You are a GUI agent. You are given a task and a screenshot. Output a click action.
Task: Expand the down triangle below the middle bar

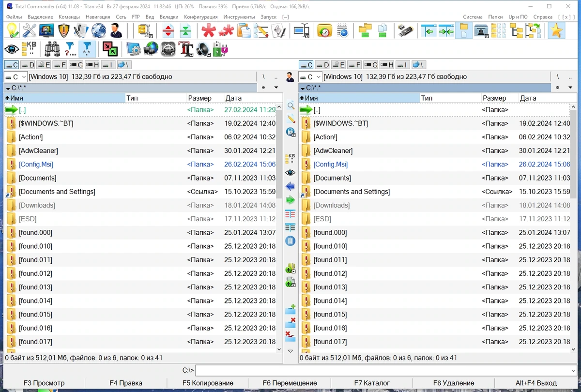click(x=290, y=351)
